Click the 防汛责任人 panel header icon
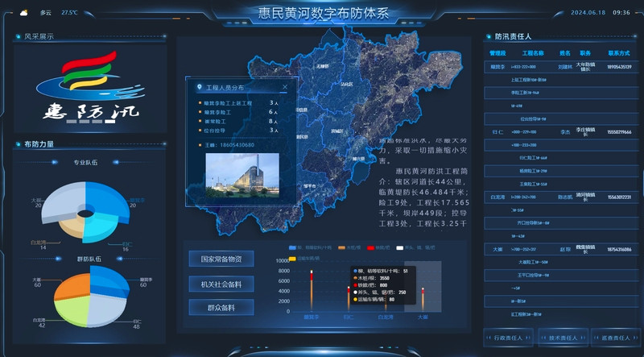The width and height of the screenshot is (644, 357). [488, 37]
